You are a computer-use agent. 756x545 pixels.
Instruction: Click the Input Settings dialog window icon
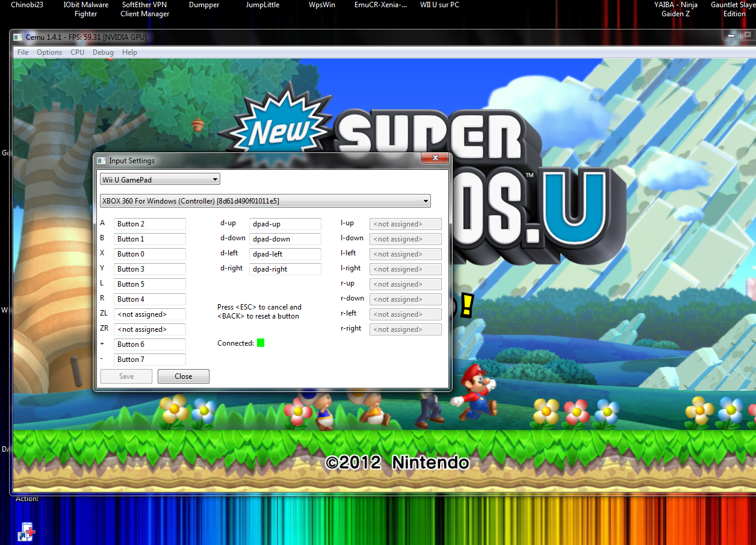(101, 161)
